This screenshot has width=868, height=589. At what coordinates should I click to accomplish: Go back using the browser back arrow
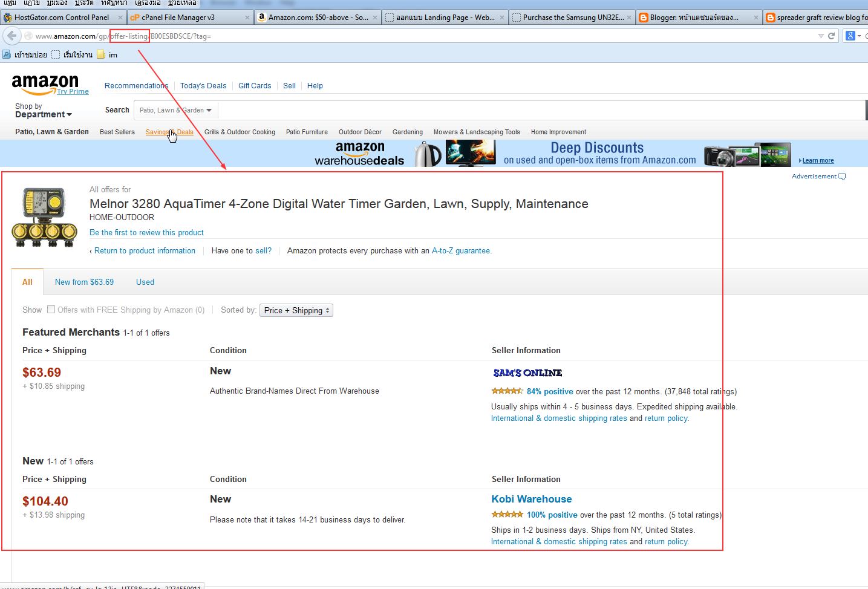click(x=11, y=36)
